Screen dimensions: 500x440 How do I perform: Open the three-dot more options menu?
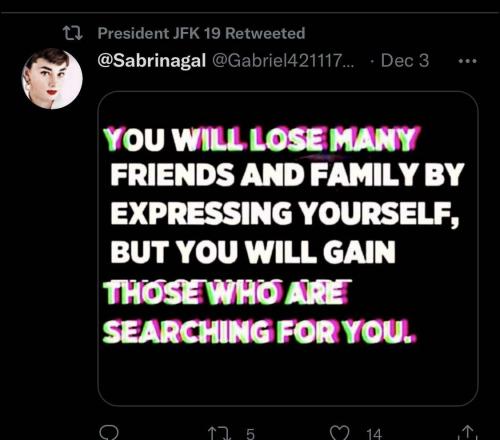(468, 61)
